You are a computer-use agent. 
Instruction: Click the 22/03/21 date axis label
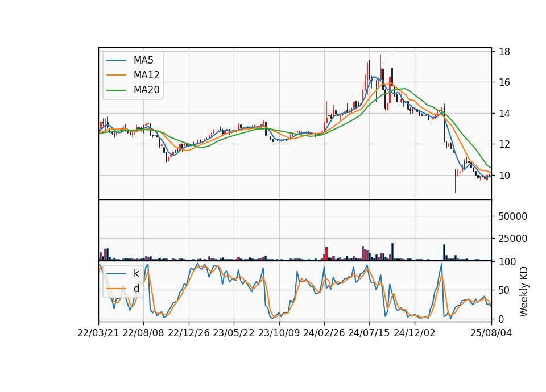[98, 333]
